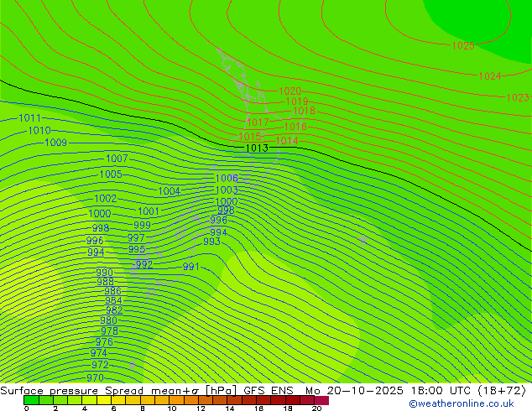Select the blue 1011 contour label

(30, 118)
